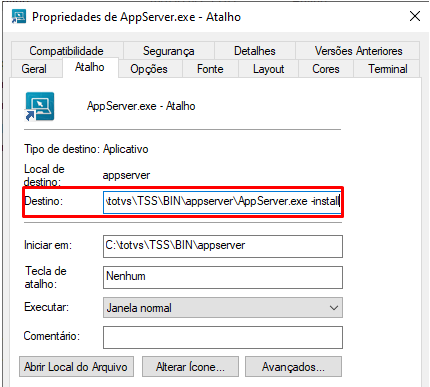Click inside the Destino path field
This screenshot has height=387, width=430.
222,202
